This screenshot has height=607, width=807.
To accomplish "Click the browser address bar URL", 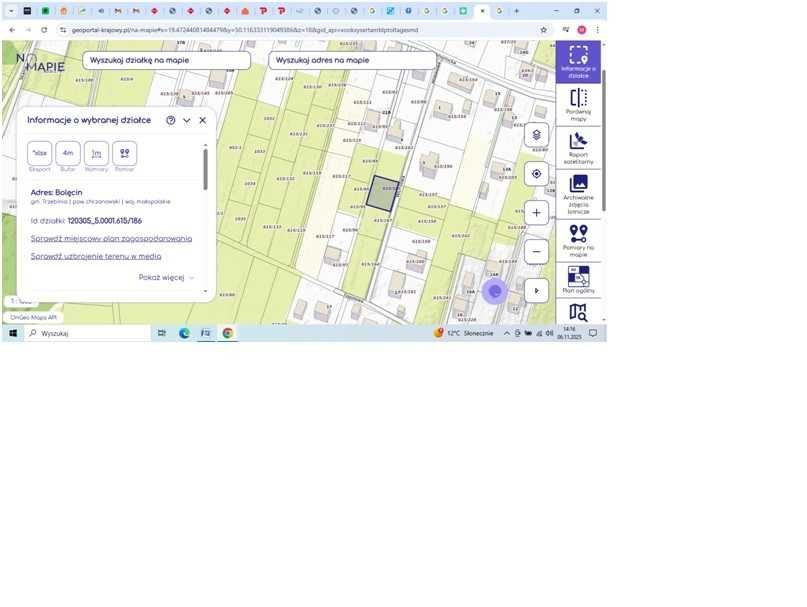I will pos(244,30).
